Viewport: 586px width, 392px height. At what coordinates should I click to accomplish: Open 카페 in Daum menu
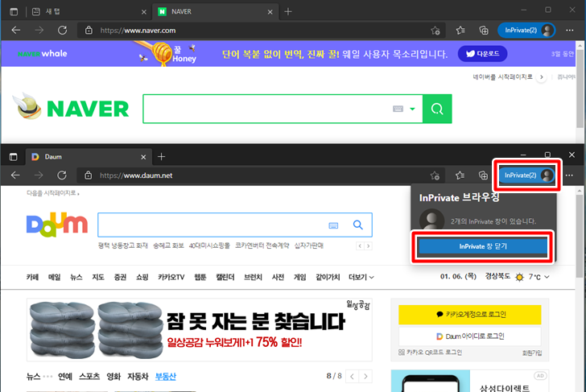(x=32, y=277)
